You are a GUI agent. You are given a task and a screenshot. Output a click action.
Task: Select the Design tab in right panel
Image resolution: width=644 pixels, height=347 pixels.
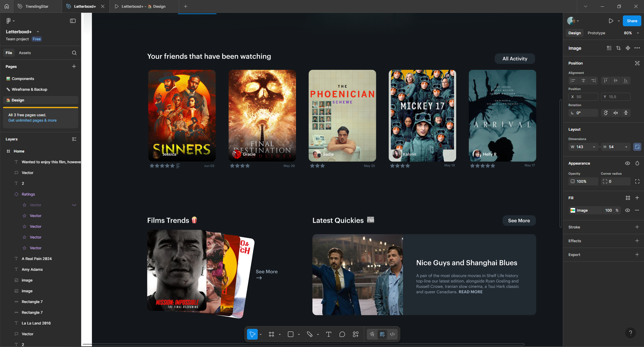(x=575, y=33)
